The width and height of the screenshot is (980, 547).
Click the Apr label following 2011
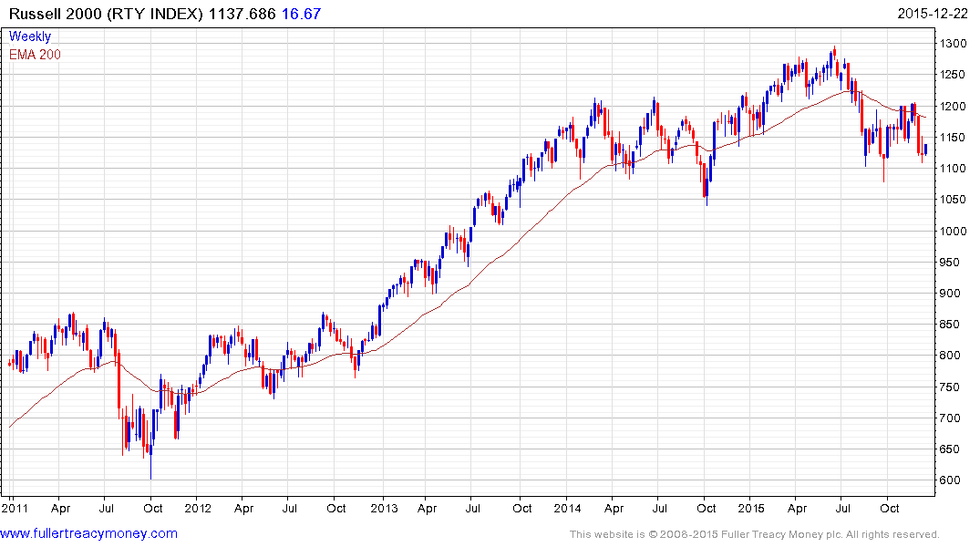[x=61, y=509]
